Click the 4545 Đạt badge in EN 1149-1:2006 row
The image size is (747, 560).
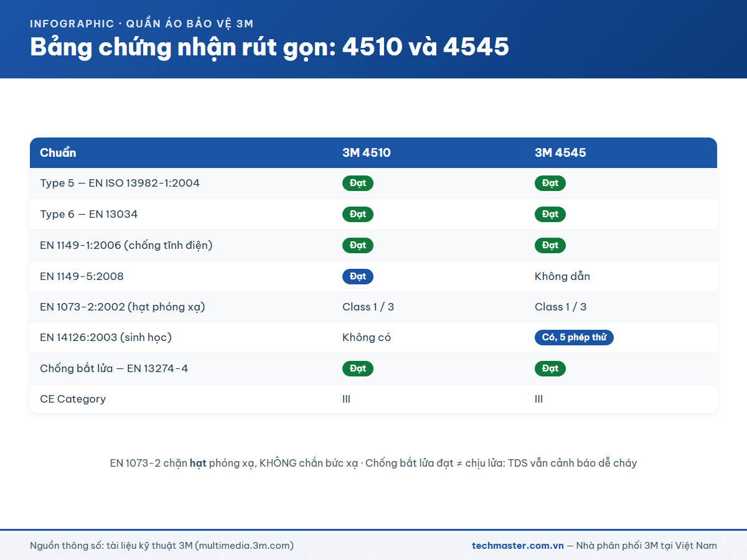pyautogui.click(x=550, y=245)
